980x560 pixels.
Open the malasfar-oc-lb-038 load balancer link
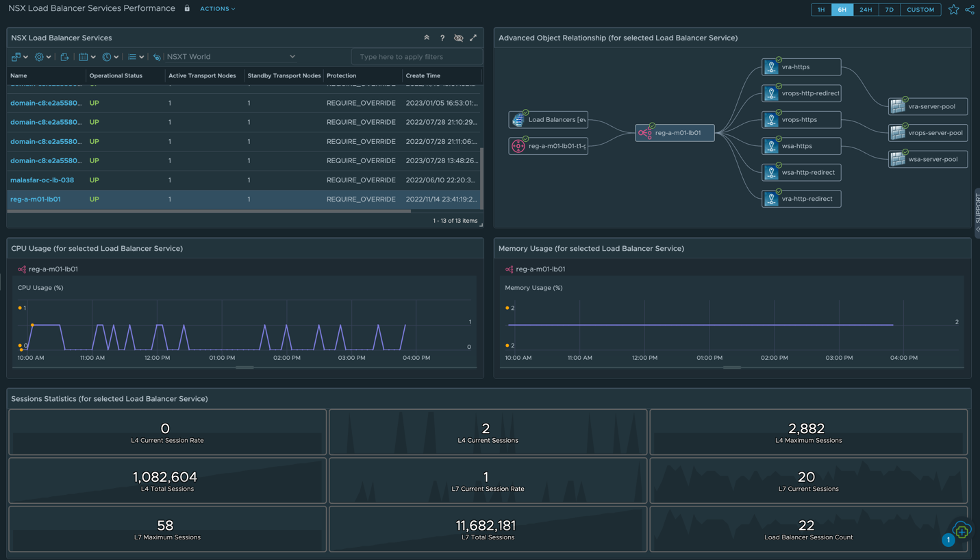[x=42, y=180]
